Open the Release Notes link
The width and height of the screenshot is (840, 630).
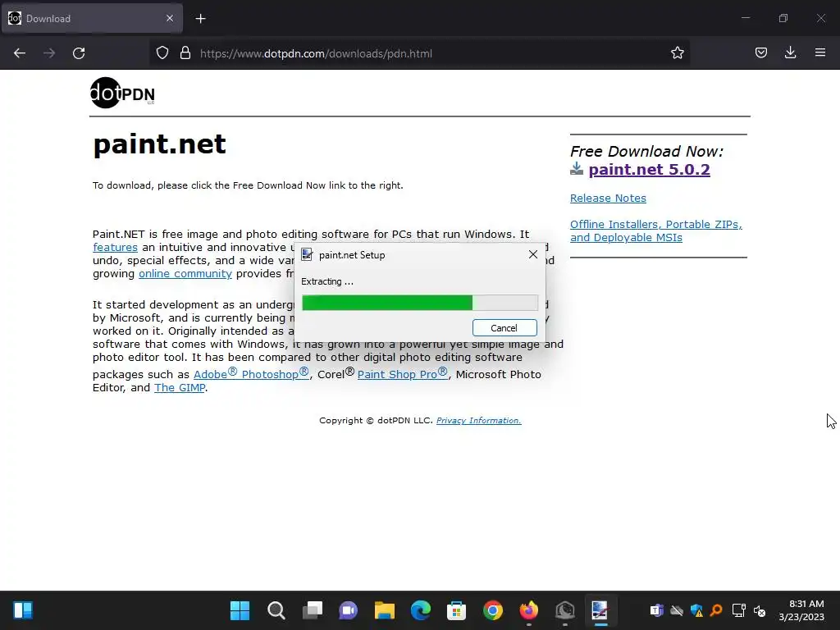(608, 199)
